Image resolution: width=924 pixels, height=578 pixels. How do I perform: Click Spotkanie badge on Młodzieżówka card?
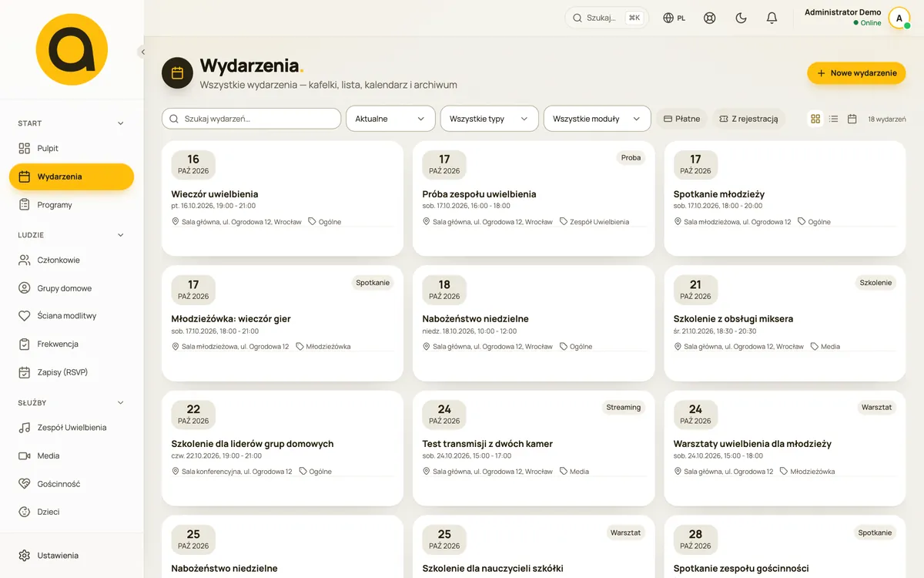[373, 283]
